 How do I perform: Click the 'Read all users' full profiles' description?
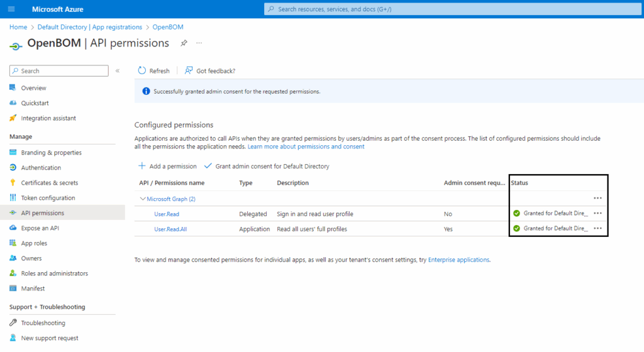[312, 229]
